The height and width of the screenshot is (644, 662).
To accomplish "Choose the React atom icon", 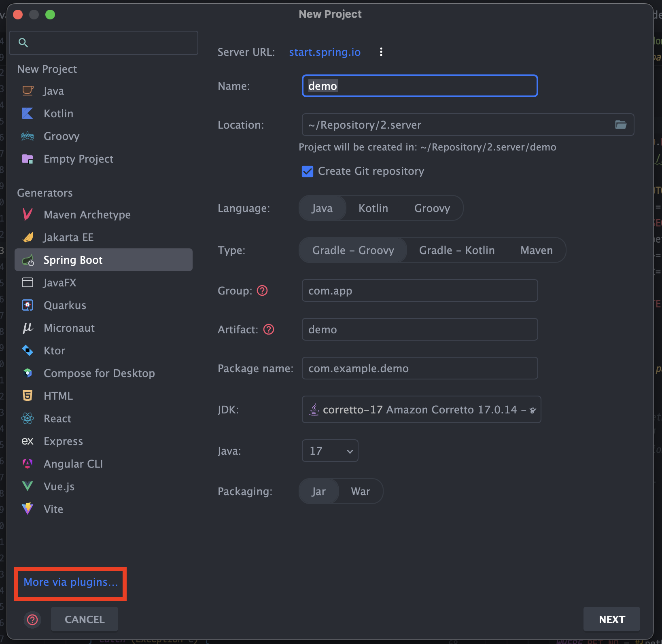I will 28,418.
